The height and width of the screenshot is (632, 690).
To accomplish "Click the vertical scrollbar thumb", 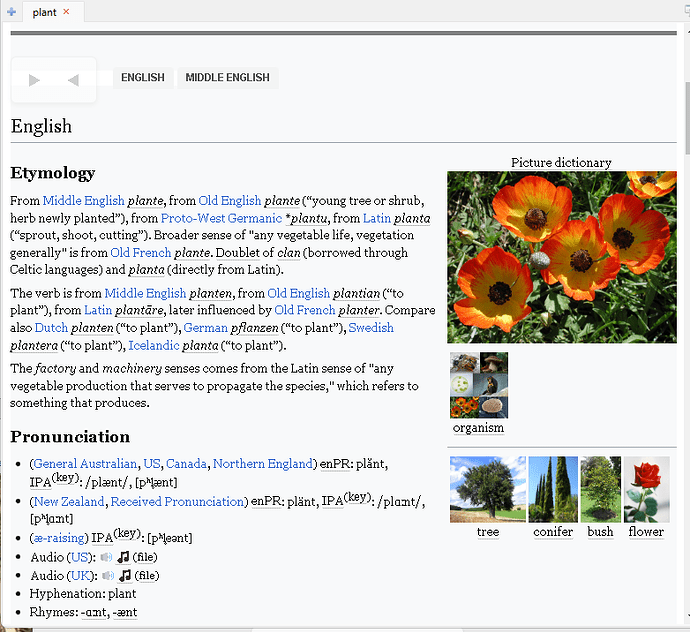I will coord(687,118).
